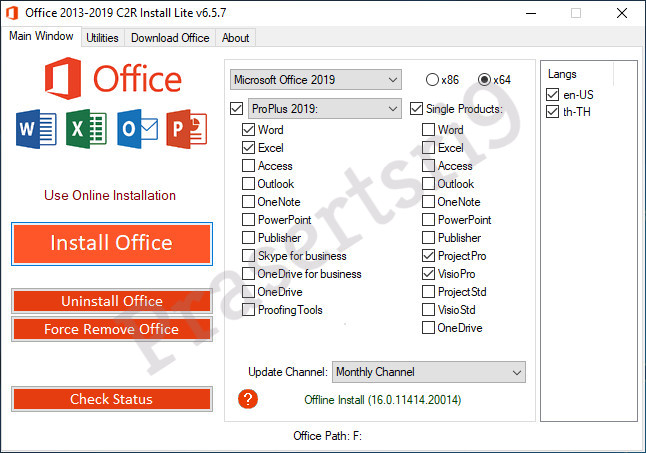Check OneDrive under Single Products
Viewport: 646px width, 453px height.
click(x=428, y=328)
